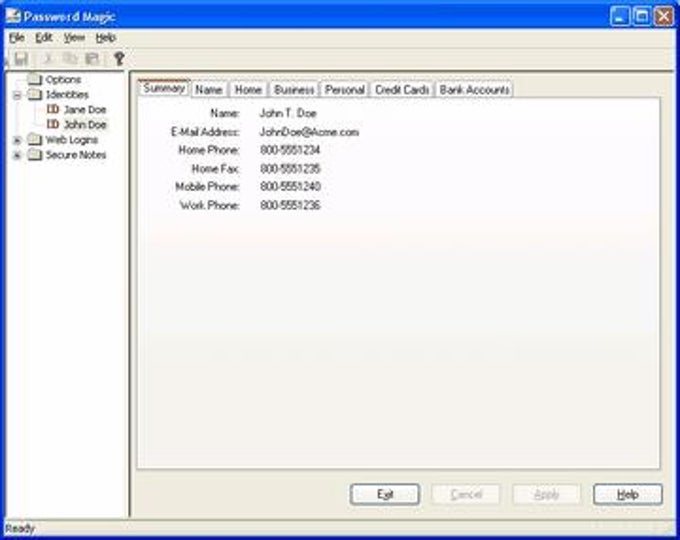Click the Cut scissors toolbar icon
680x540 pixels.
[48, 59]
